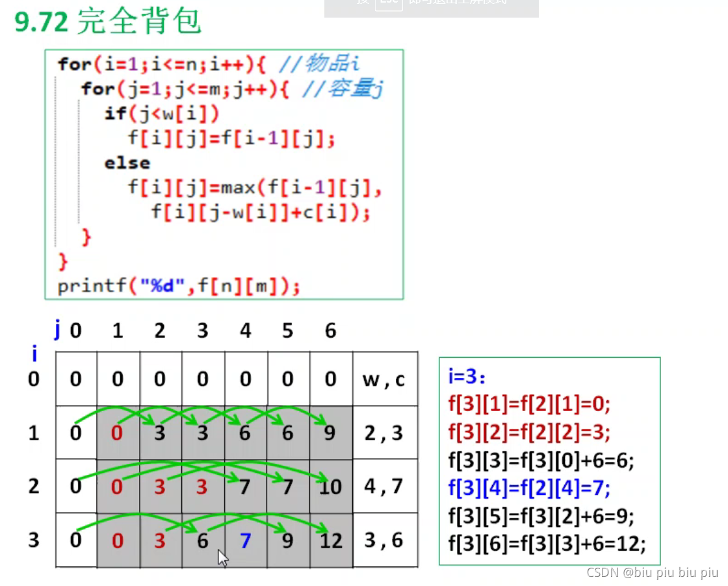Select code line "for(j=1;j<=m;j++){"
This screenshot has height=586, width=728.
click(x=185, y=88)
